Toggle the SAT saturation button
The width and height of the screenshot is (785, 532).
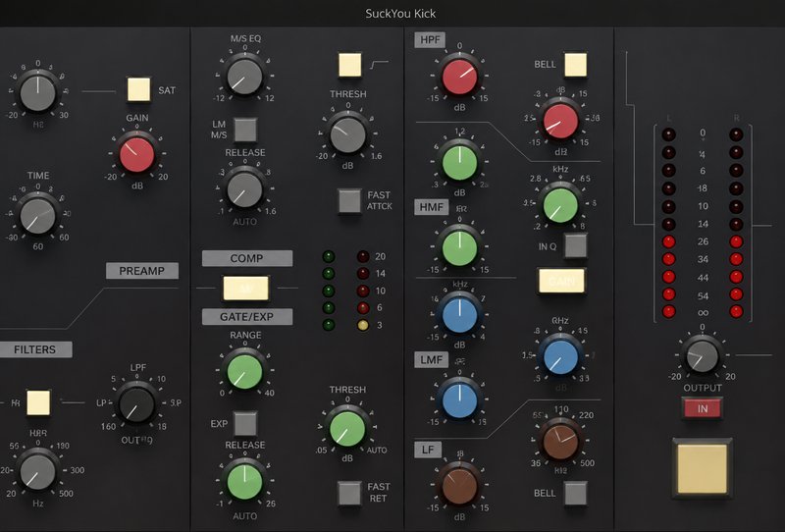[138, 89]
